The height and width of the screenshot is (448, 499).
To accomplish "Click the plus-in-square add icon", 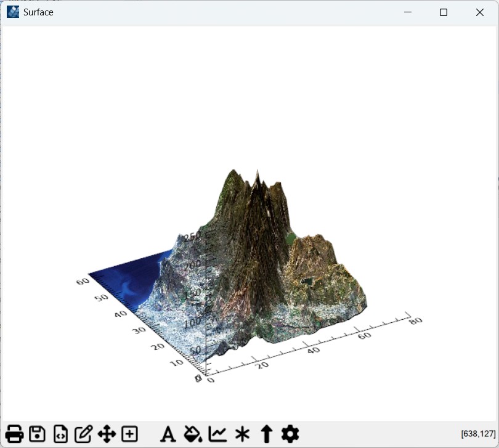I will (x=129, y=434).
